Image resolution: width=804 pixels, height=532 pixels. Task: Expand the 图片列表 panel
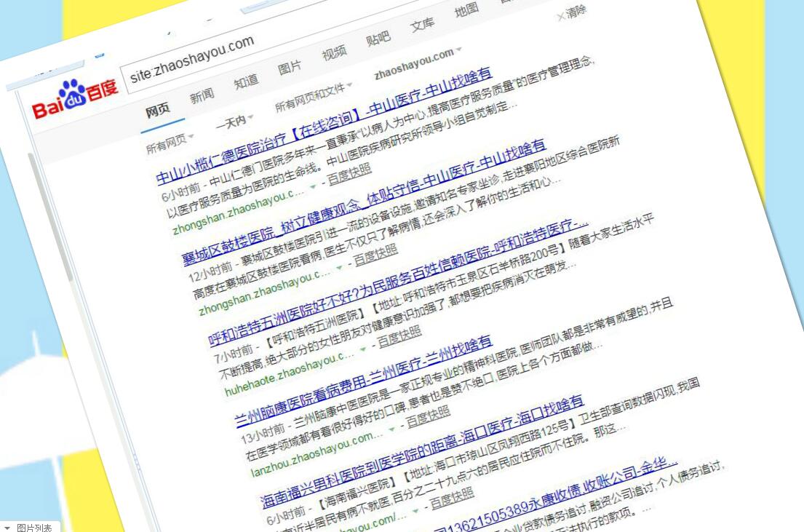click(x=29, y=527)
